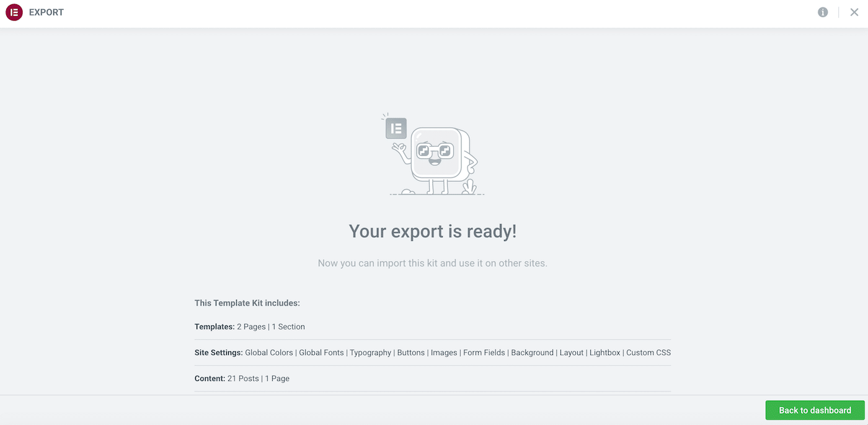Click "Typography" in the Site Settings row
This screenshot has height=425, width=868.
[x=370, y=353]
